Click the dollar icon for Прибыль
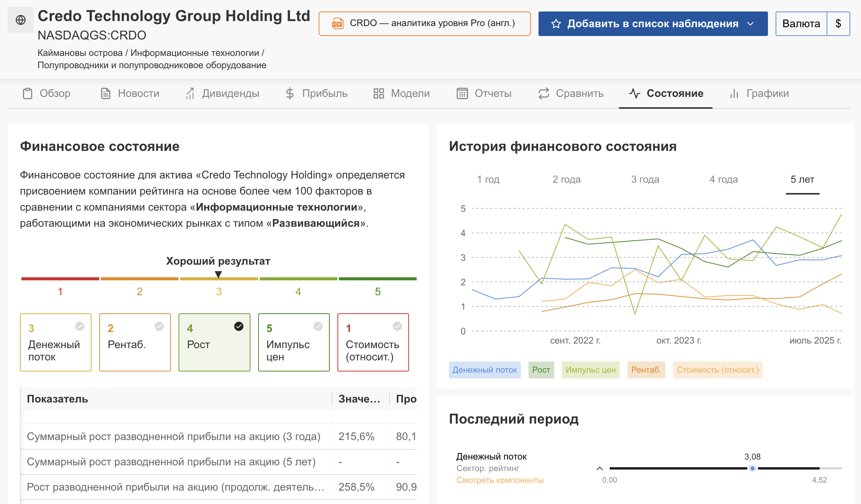Viewport: 861px width, 504px height. coord(290,93)
